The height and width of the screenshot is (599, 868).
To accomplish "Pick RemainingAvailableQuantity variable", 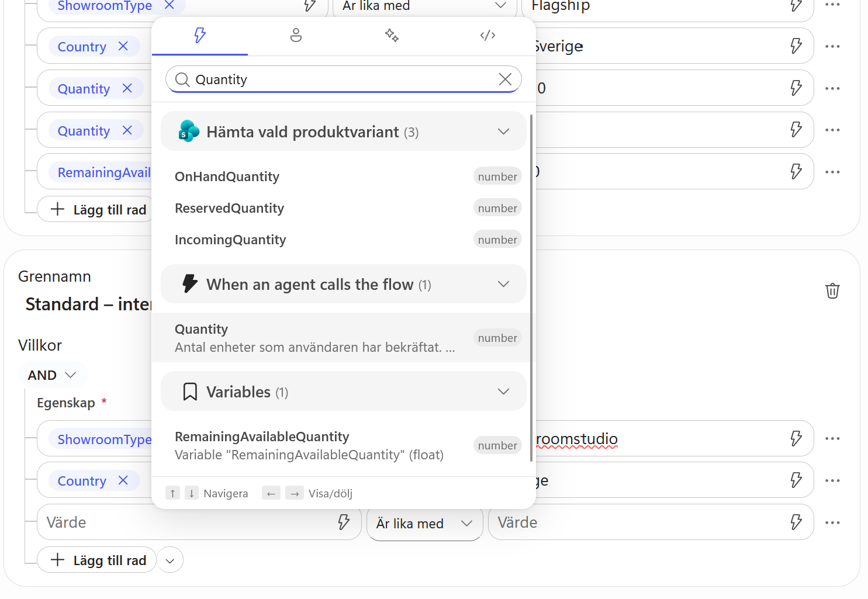I will point(344,445).
